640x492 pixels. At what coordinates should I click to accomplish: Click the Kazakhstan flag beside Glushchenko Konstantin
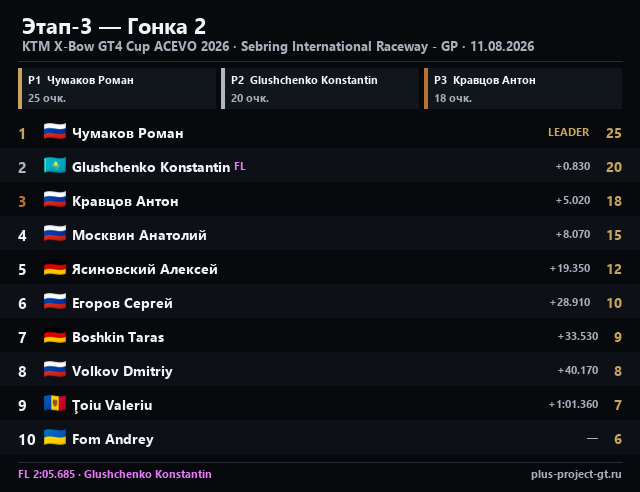click(55, 166)
